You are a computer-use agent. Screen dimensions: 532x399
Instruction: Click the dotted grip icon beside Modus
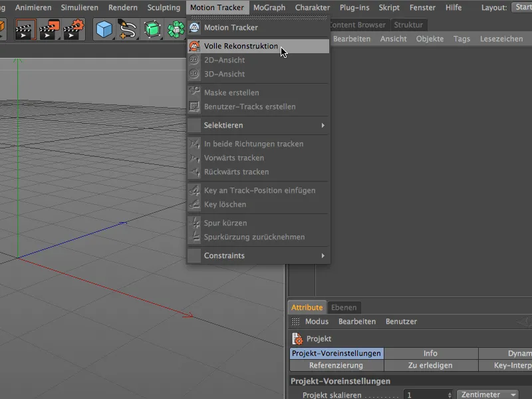click(295, 321)
